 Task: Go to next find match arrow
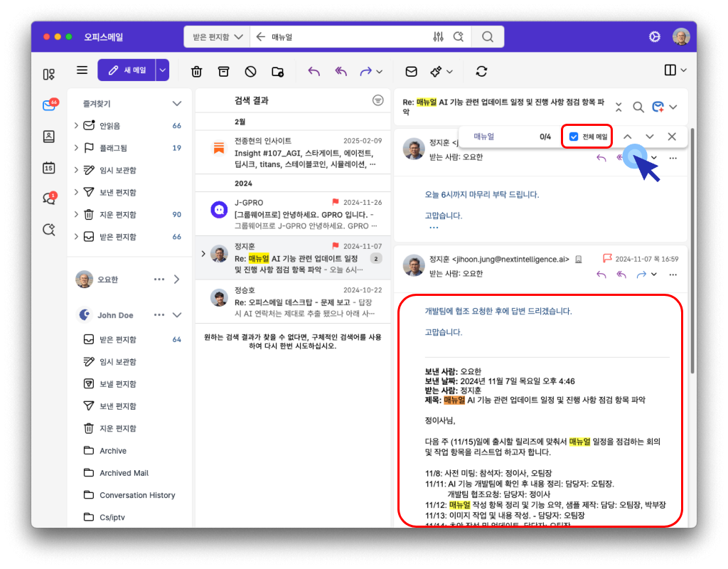[x=650, y=137]
